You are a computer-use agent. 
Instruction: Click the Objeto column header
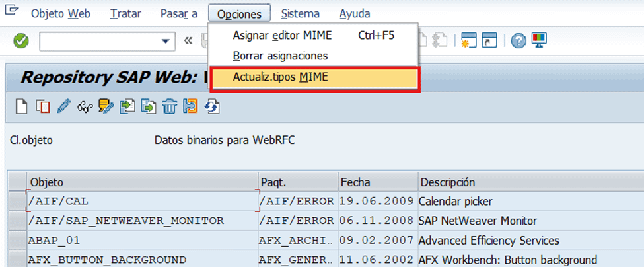click(x=142, y=182)
